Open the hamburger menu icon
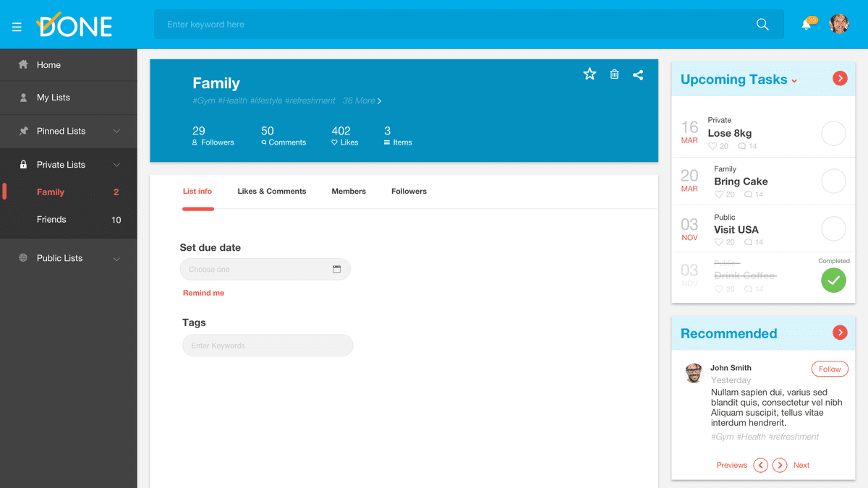868x488 pixels. tap(17, 27)
